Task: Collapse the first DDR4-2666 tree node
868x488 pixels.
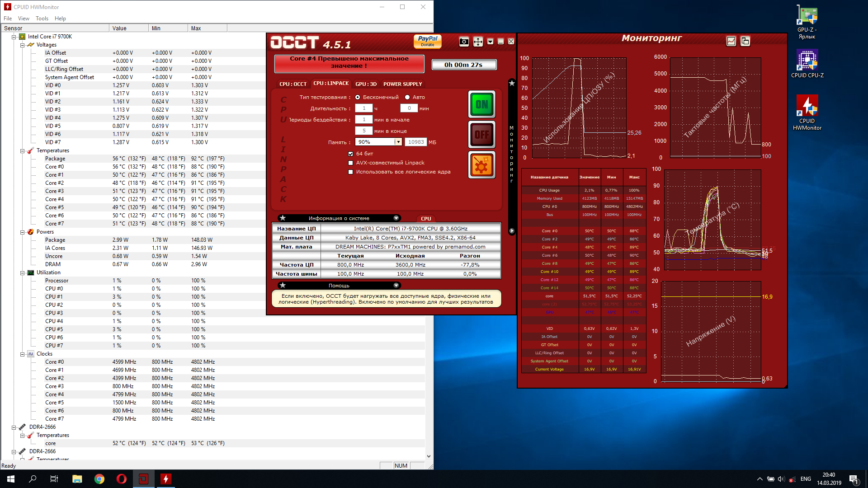Action: pyautogui.click(x=14, y=427)
